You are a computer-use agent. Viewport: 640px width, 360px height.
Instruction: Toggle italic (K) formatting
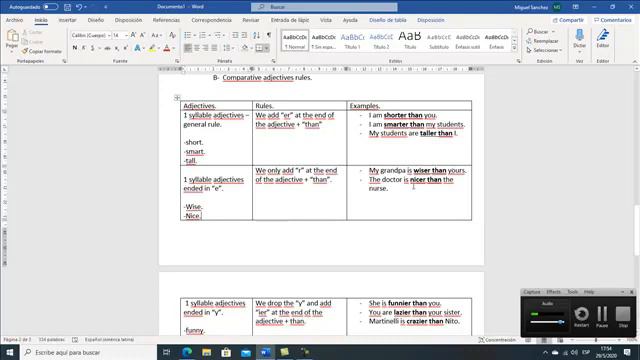pos(84,48)
